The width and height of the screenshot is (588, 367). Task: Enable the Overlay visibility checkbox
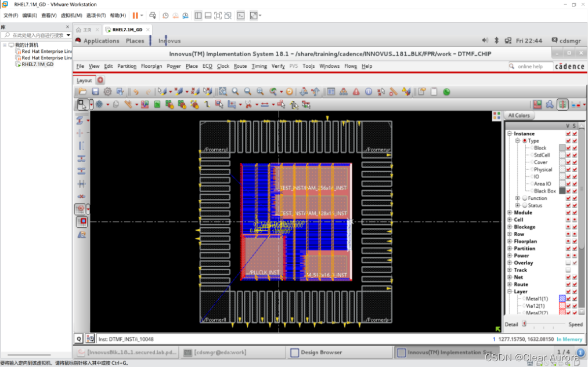pos(568,263)
